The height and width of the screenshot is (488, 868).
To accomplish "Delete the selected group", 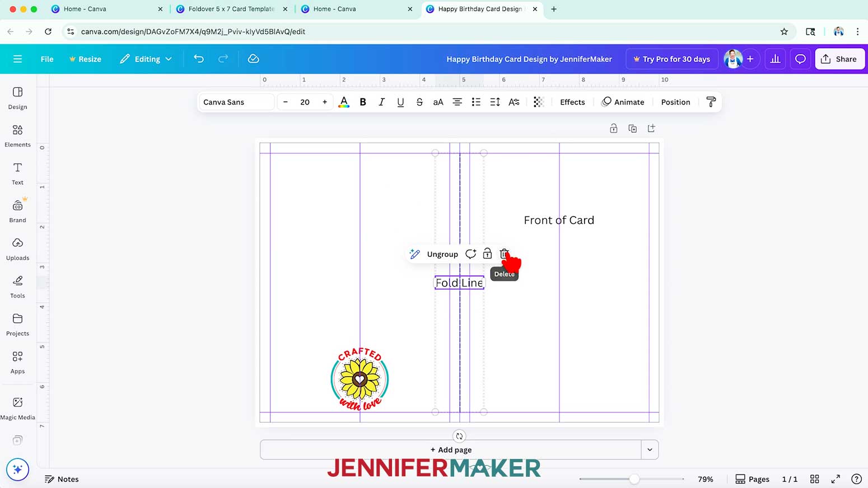I will tap(504, 254).
